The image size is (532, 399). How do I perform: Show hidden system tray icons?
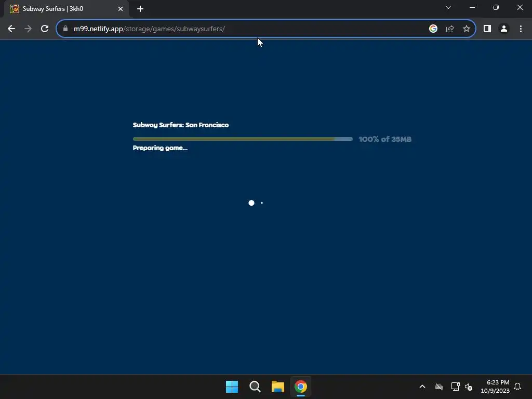pos(422,387)
